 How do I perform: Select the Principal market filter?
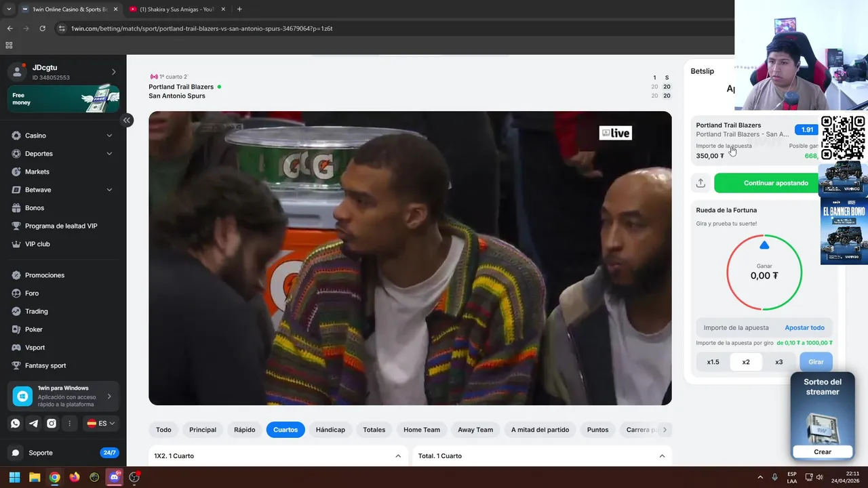(203, 430)
